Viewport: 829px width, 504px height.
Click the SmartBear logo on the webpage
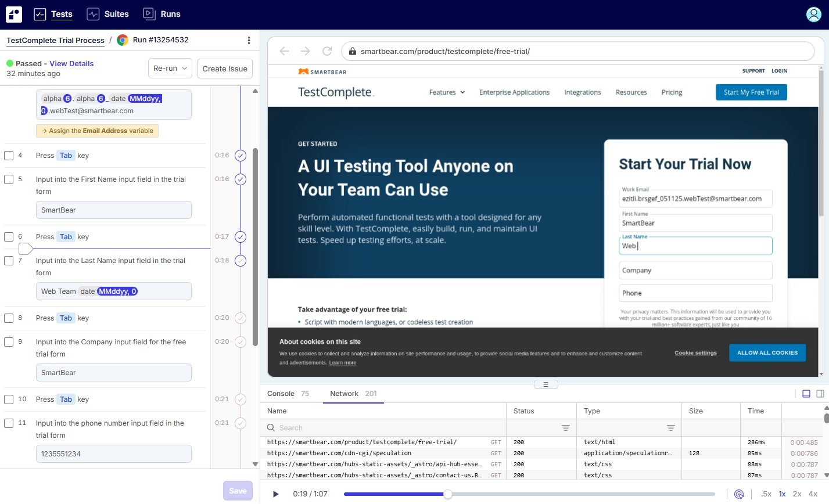point(322,72)
